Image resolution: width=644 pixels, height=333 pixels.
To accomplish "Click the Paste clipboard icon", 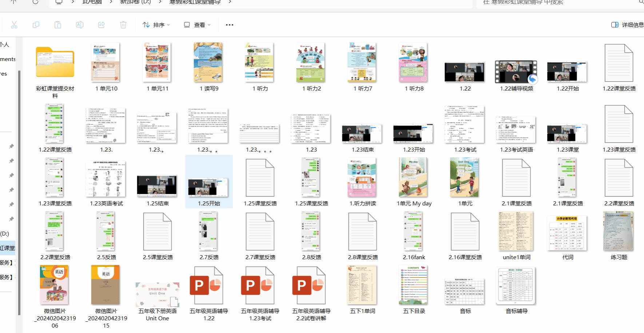I will click(x=58, y=25).
